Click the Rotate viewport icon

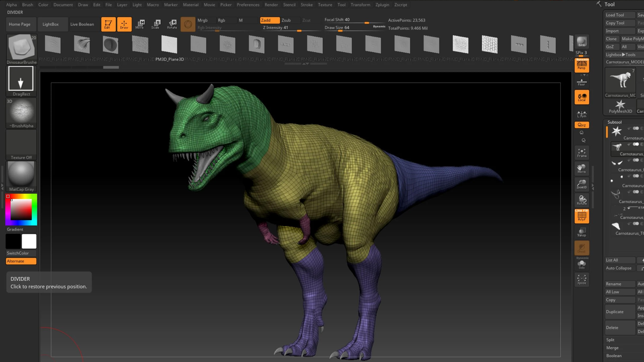point(582,200)
